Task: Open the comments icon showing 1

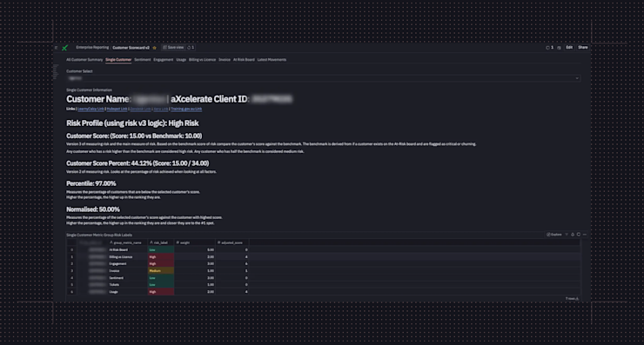Action: 549,48
